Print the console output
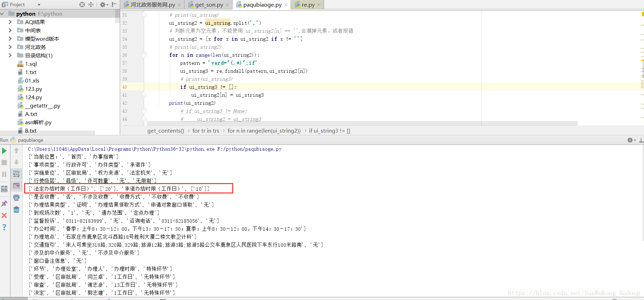Viewport: 644px width, 300px height. click(16, 198)
